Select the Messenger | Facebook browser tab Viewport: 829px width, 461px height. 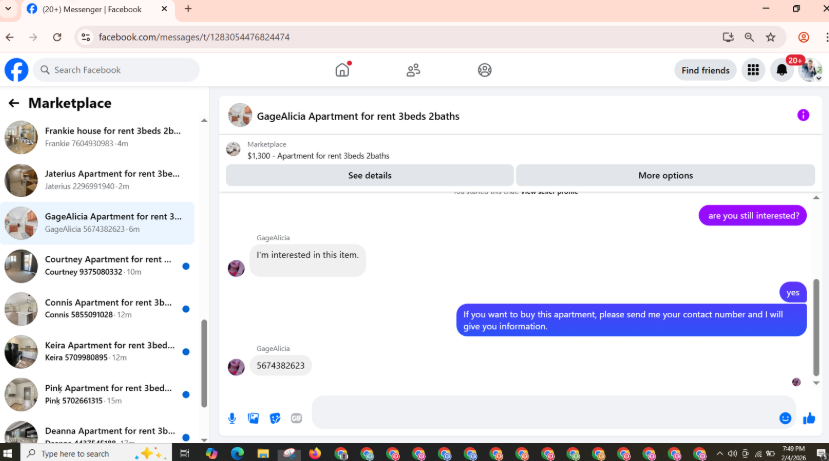[97, 9]
